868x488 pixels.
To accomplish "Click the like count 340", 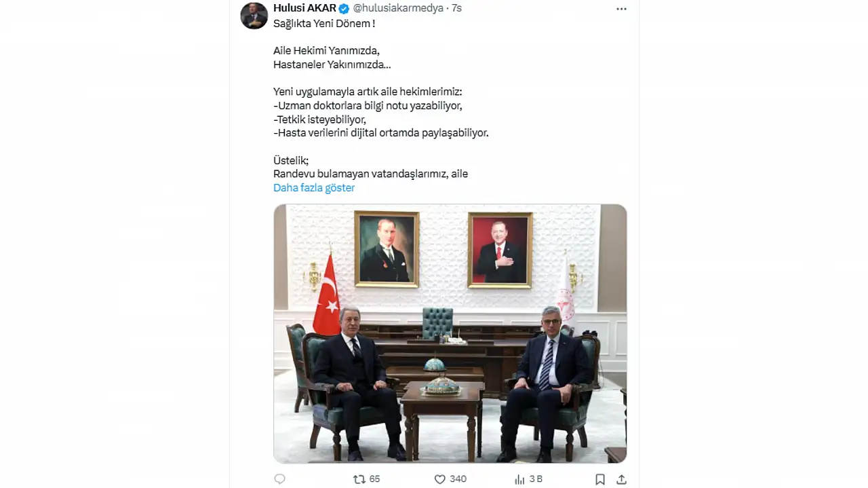I will click(x=458, y=479).
